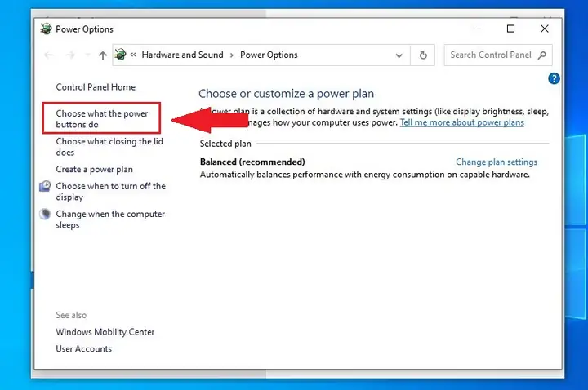
Task: Open Create a power plan
Action: (x=94, y=170)
